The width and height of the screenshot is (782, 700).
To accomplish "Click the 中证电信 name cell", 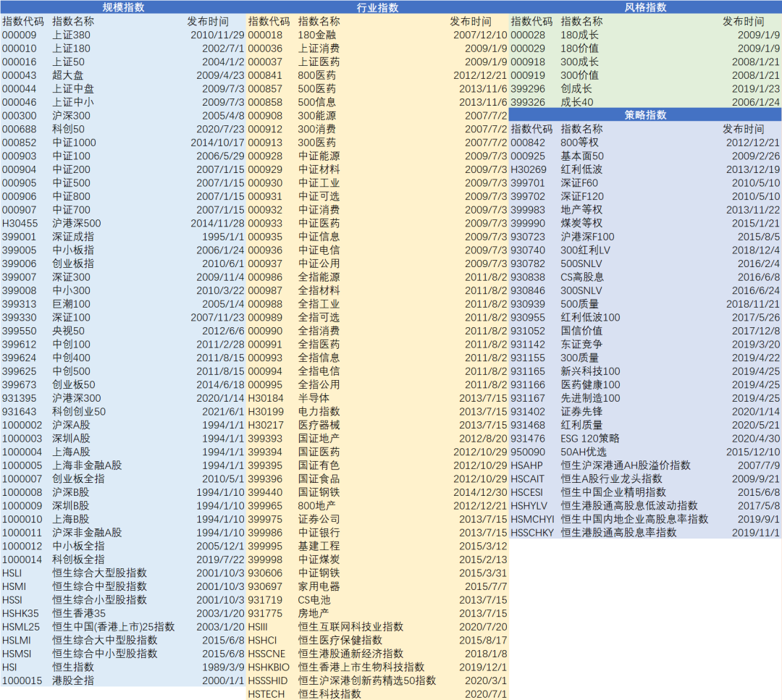I will [319, 250].
